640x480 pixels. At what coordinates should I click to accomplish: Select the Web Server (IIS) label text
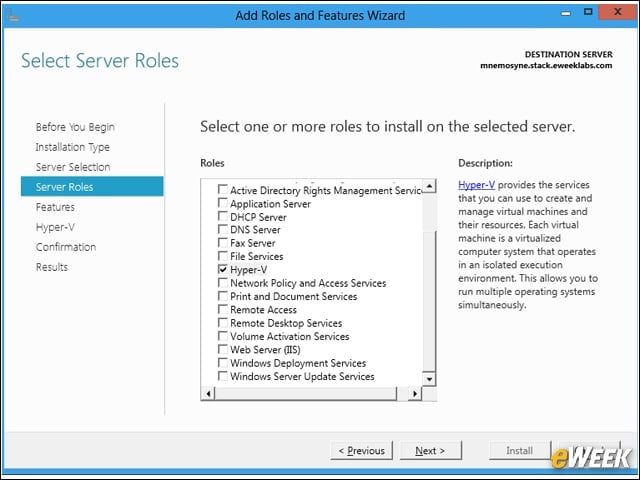(265, 350)
